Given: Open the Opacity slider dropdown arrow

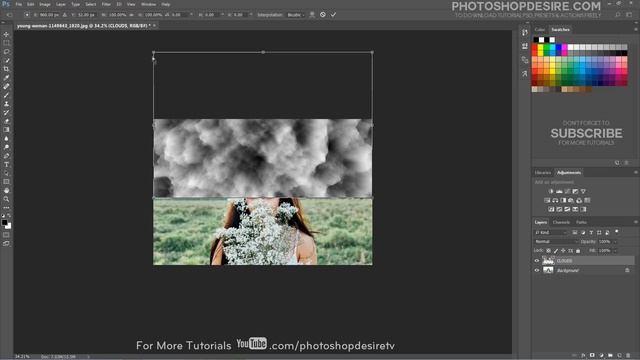Looking at the screenshot, I should pyautogui.click(x=615, y=242).
